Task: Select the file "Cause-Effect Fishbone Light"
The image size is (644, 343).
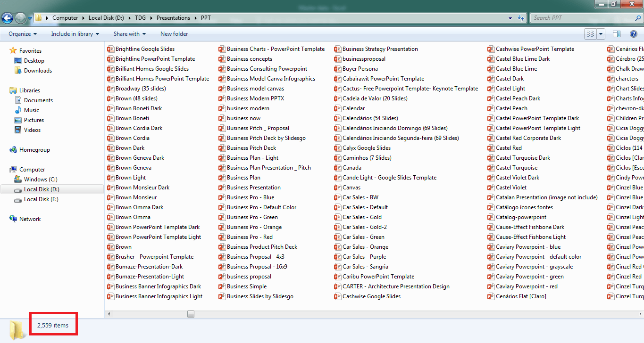Action: click(x=531, y=237)
